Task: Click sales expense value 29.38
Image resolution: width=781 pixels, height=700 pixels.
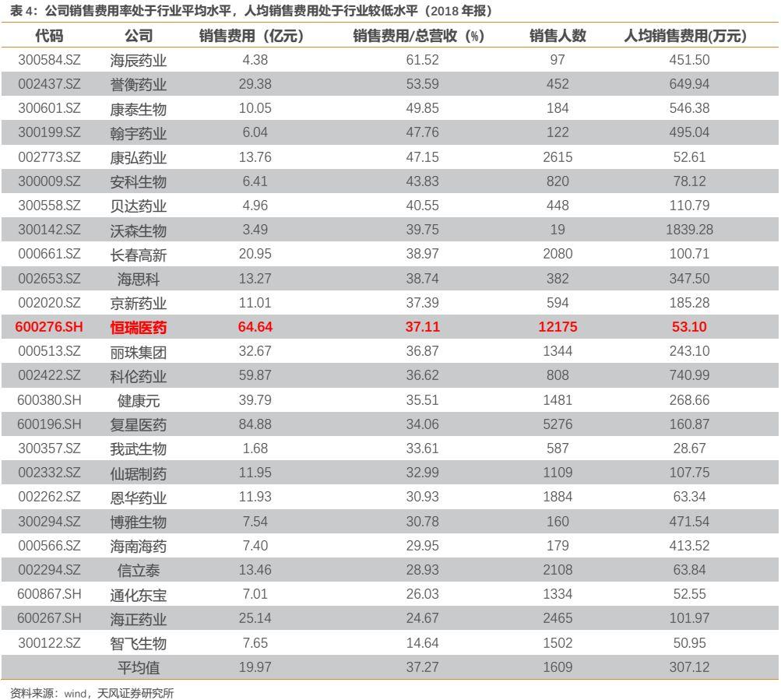Action: click(x=255, y=83)
